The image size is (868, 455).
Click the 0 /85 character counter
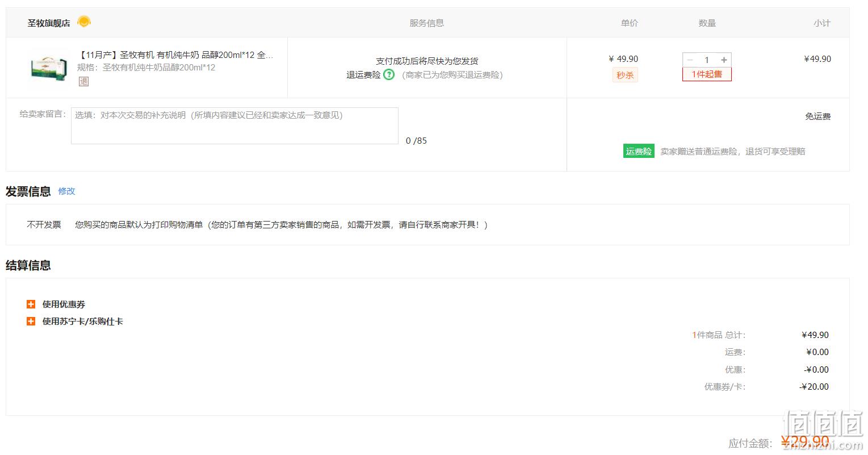(416, 141)
